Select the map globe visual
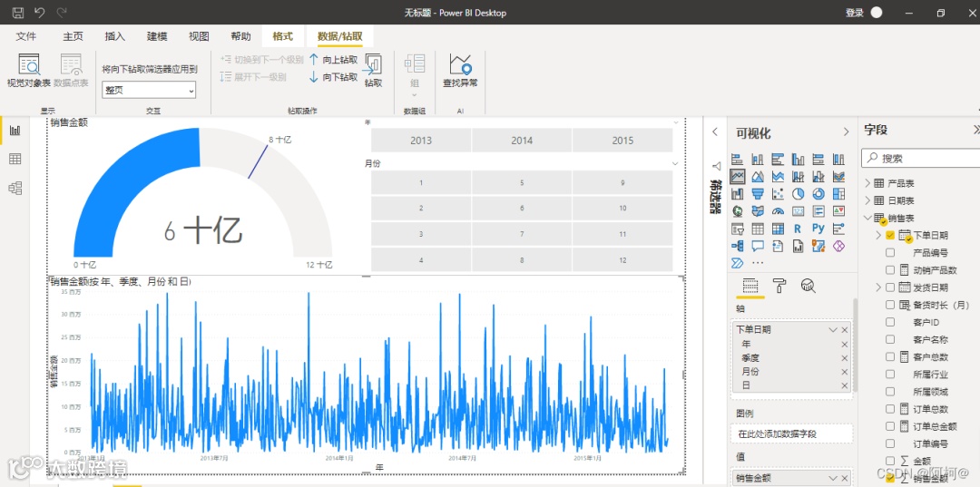The height and width of the screenshot is (487, 980). pos(737,211)
